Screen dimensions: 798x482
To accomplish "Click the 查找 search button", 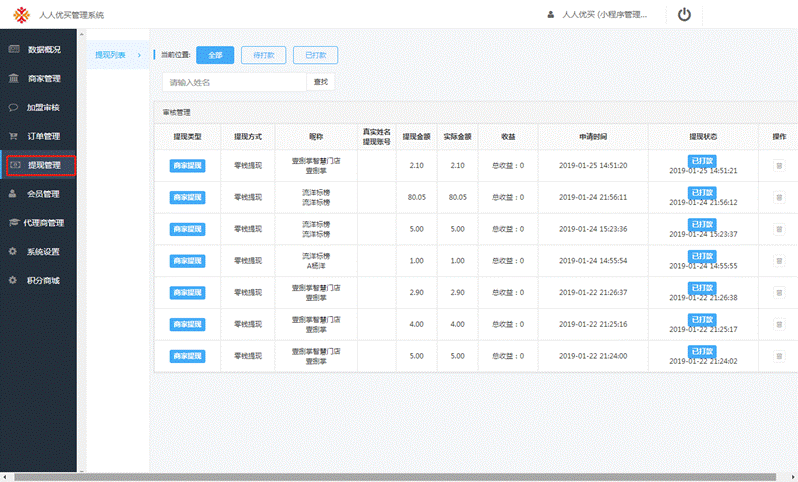I will [321, 82].
